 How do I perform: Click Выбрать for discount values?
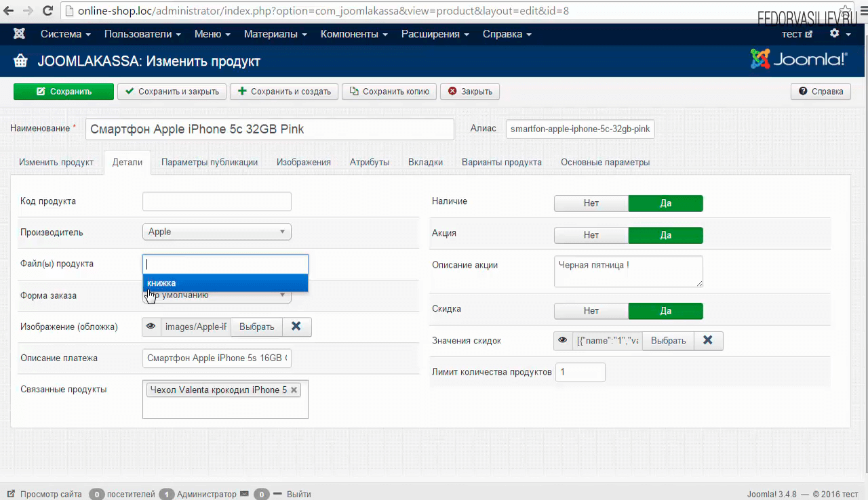click(669, 341)
